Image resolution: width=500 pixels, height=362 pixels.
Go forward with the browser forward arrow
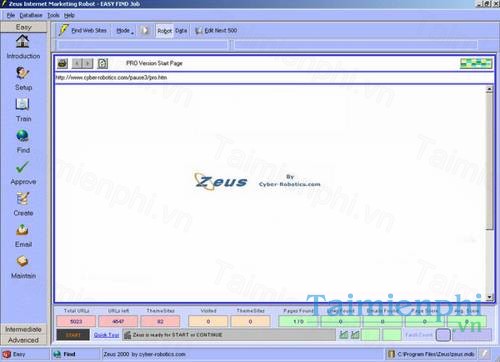point(88,63)
